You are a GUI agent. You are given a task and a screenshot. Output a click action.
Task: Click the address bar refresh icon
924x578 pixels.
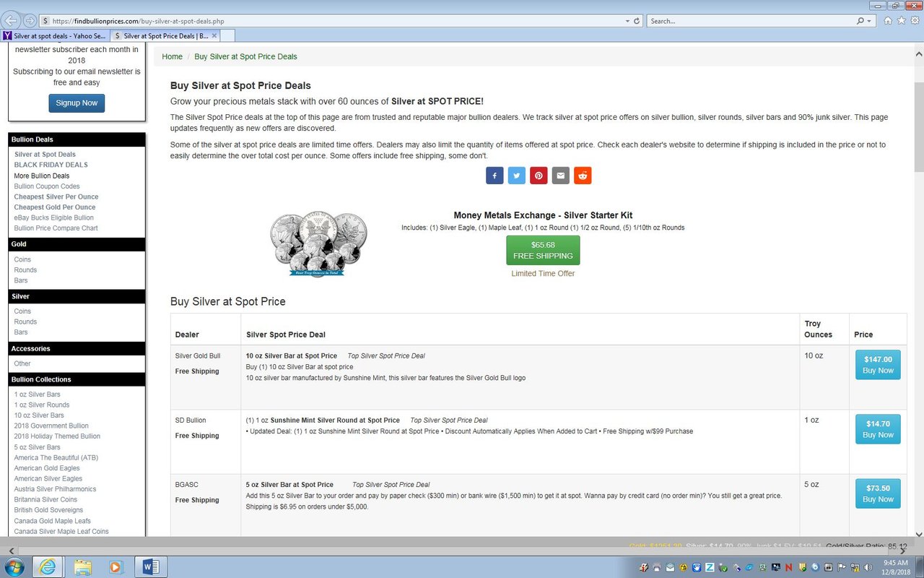(637, 21)
